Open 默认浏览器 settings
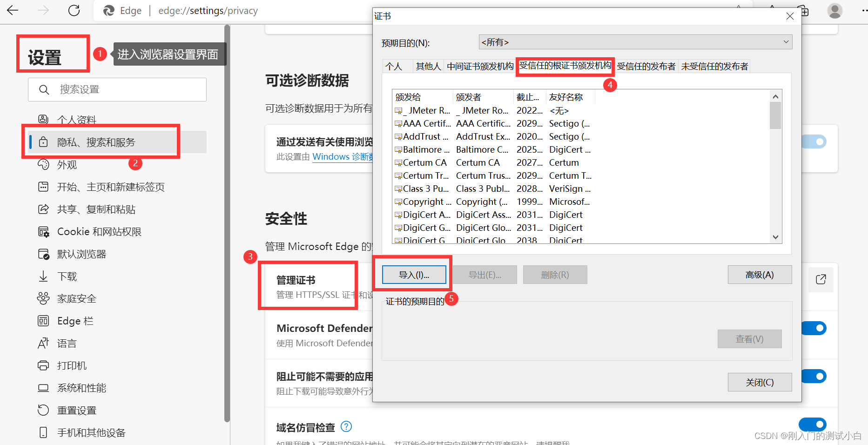 (81, 254)
